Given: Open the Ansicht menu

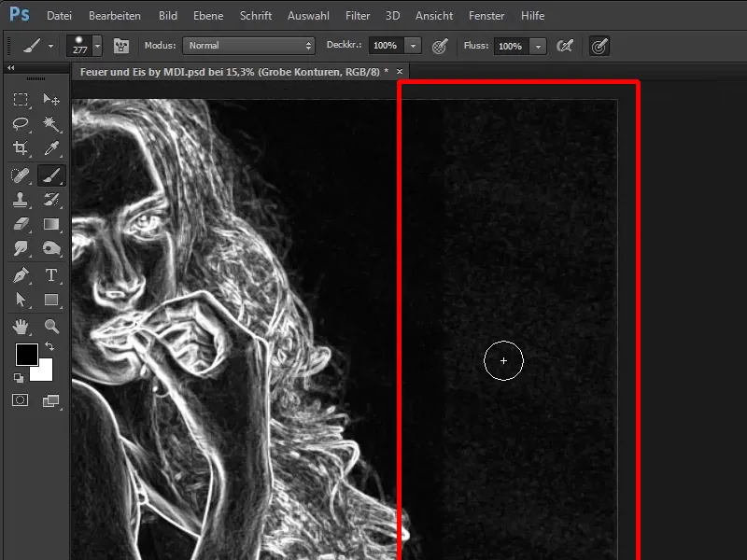Looking at the screenshot, I should (434, 16).
